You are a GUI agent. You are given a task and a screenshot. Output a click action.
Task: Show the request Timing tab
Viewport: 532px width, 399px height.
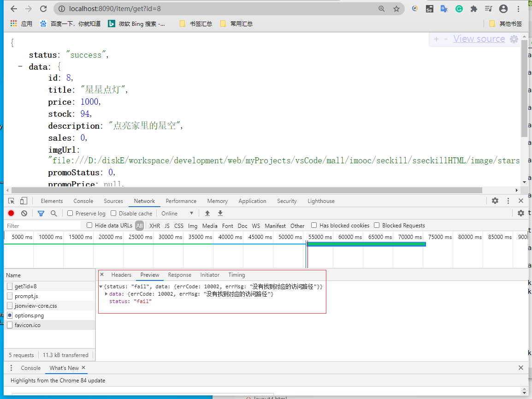point(236,275)
